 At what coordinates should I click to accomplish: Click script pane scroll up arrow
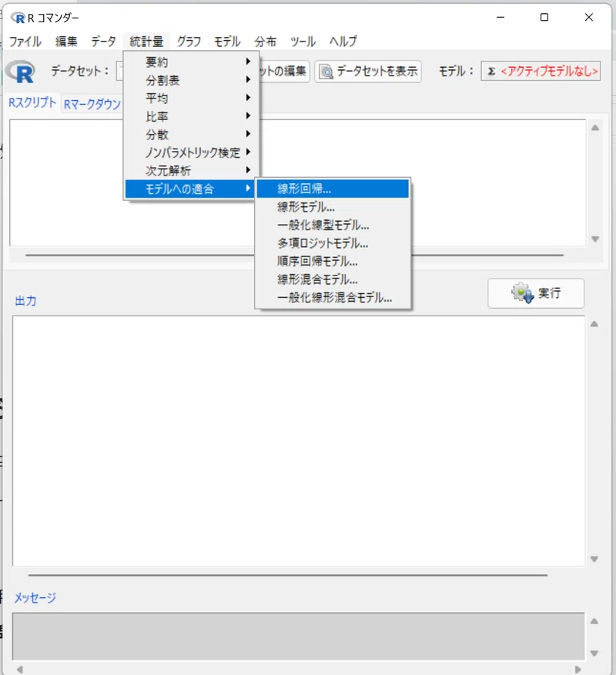click(x=595, y=128)
